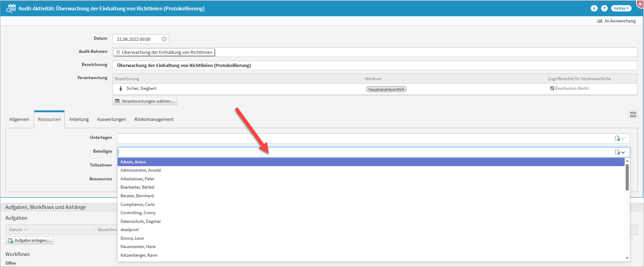
Task: Click Aufgabe anlegen button
Action: 30,240
